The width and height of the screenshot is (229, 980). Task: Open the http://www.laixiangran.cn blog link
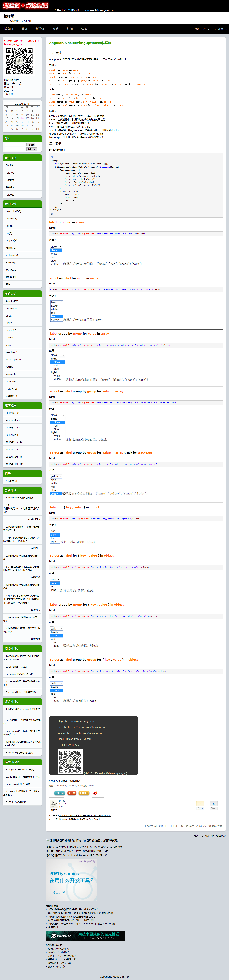click(x=80, y=721)
